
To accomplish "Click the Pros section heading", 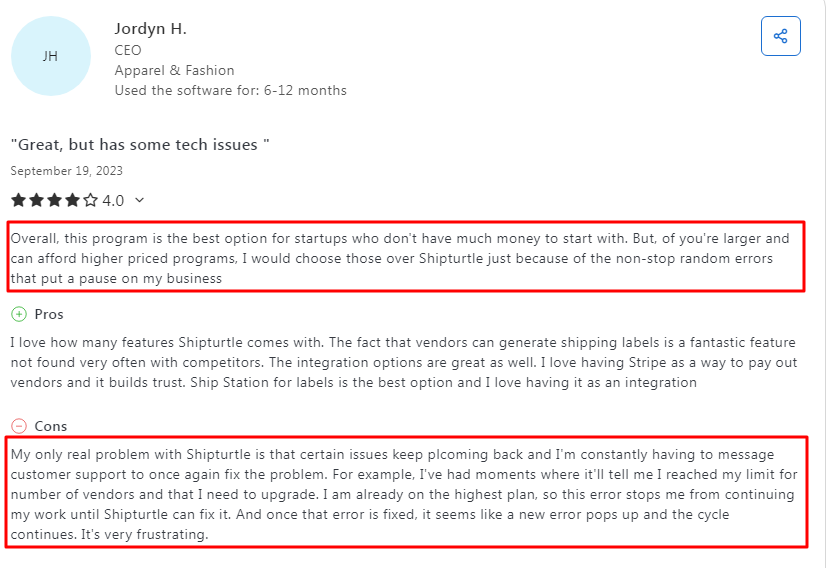I will point(49,314).
